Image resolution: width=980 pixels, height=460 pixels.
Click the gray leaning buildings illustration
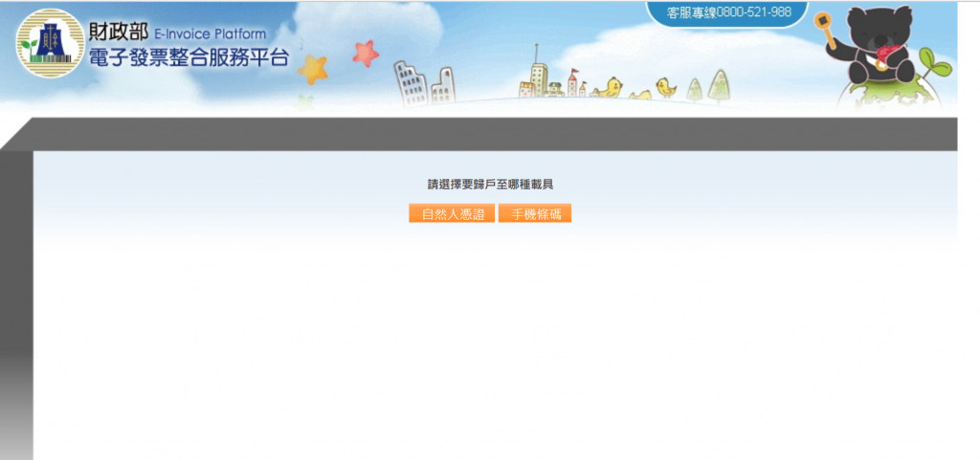pos(424,83)
